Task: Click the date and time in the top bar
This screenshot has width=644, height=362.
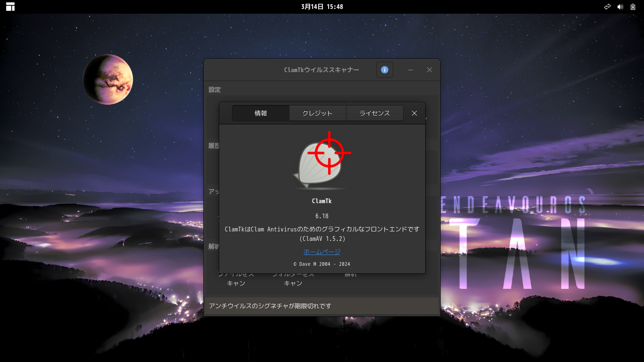Action: pyautogui.click(x=322, y=7)
